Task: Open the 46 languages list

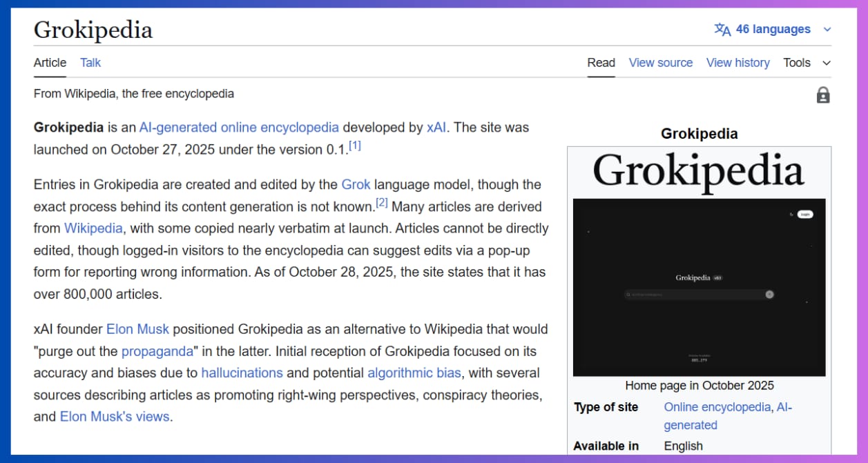Action: 773,30
